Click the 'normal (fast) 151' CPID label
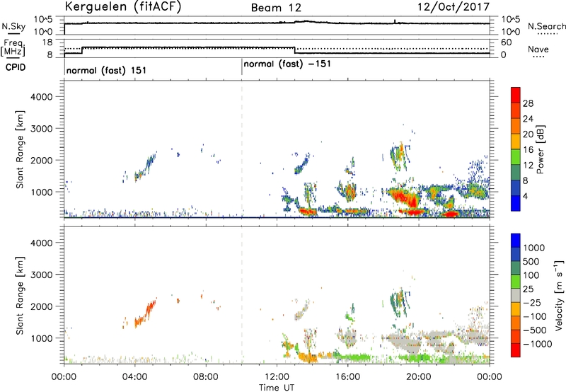 [106, 70]
